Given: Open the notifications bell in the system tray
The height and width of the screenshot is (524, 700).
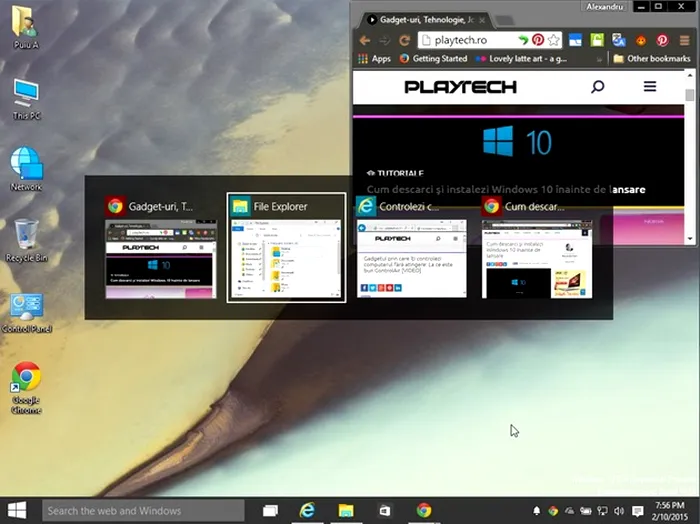Looking at the screenshot, I should coord(537,511).
